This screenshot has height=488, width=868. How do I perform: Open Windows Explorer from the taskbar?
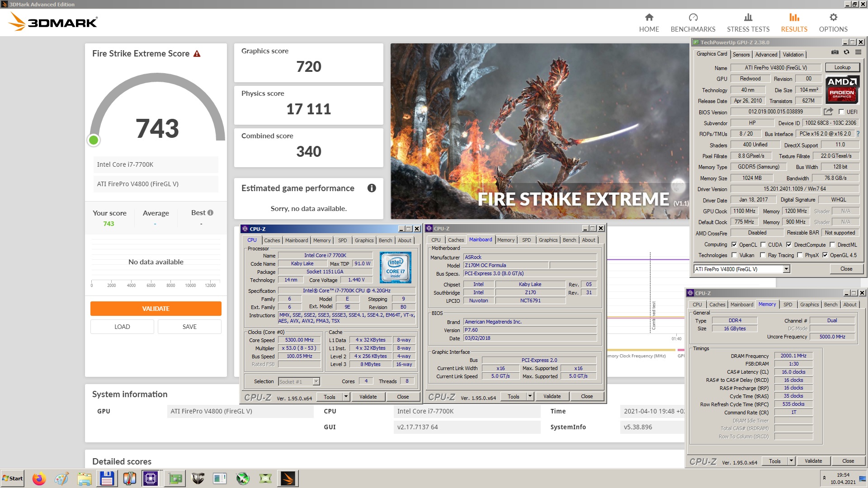(x=85, y=479)
